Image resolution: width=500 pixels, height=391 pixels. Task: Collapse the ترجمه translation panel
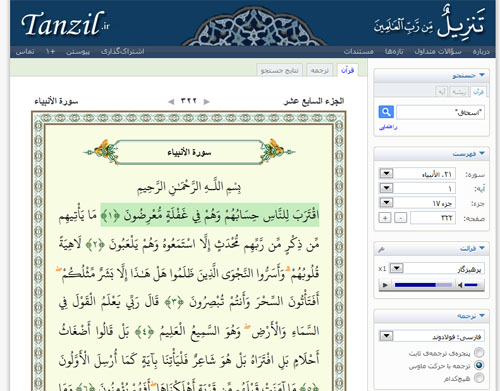coord(482,315)
